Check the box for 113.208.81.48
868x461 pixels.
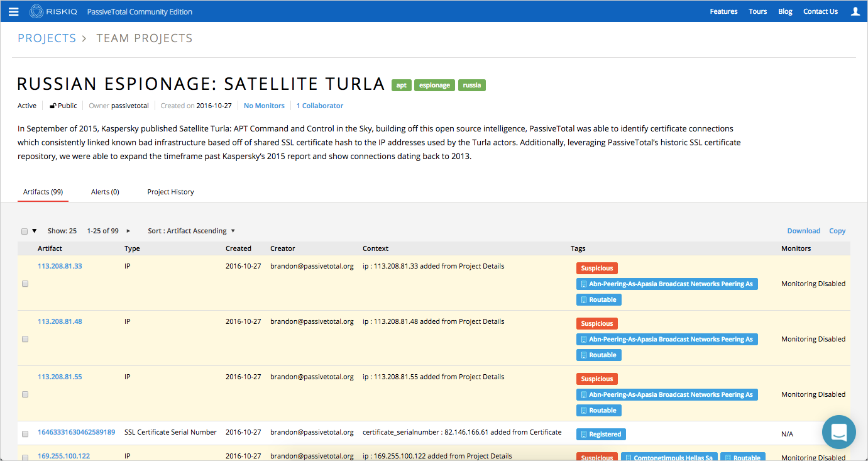25,339
